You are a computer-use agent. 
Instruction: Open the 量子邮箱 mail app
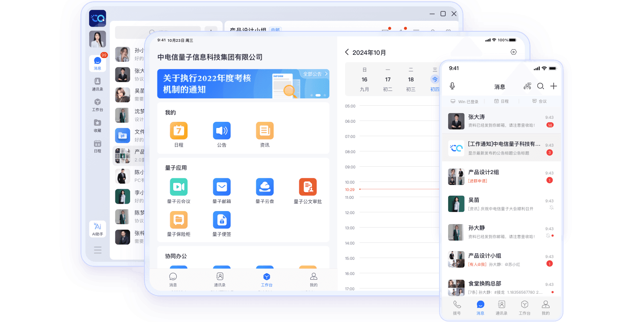pyautogui.click(x=221, y=187)
